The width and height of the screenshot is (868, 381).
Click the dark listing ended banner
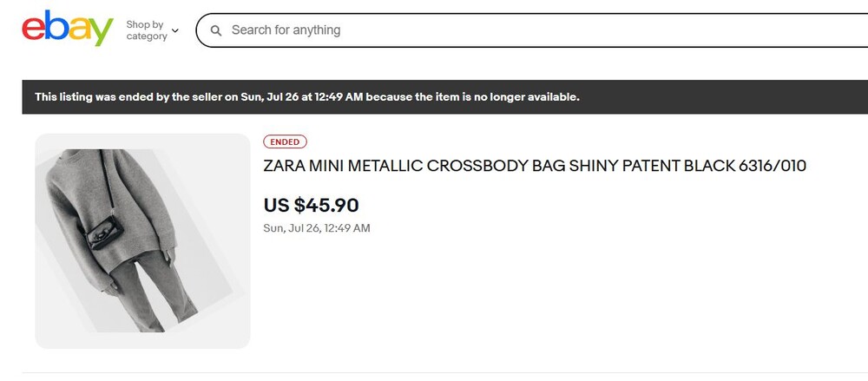tap(445, 97)
